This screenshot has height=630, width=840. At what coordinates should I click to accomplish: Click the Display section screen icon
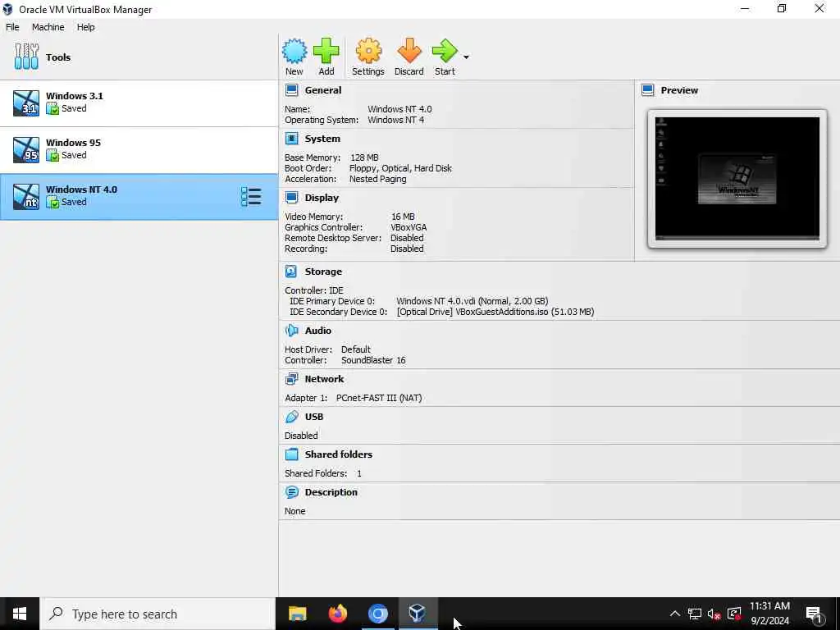click(291, 198)
